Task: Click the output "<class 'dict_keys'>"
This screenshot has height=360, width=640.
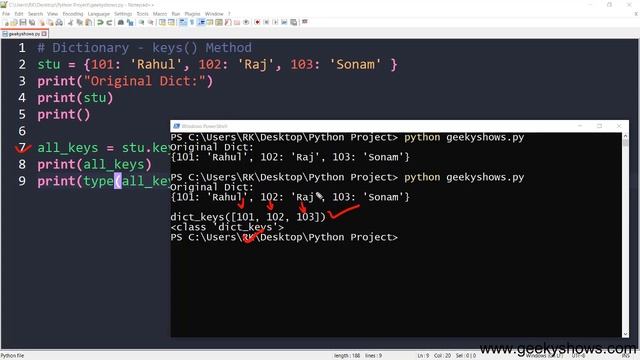Action: (x=227, y=227)
